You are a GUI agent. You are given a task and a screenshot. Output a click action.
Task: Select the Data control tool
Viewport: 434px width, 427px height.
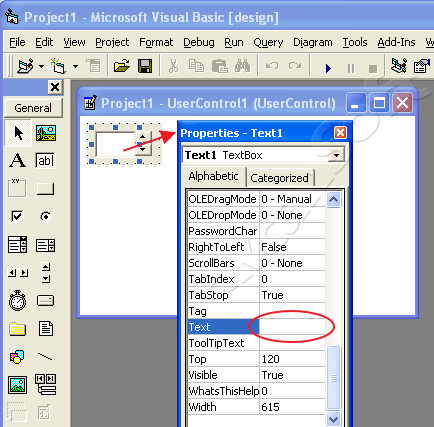click(x=46, y=384)
